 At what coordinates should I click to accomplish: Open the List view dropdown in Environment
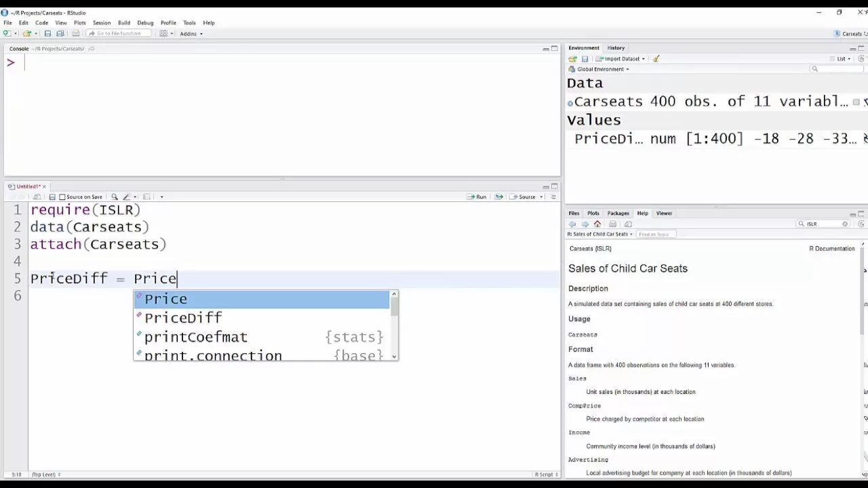[840, 59]
